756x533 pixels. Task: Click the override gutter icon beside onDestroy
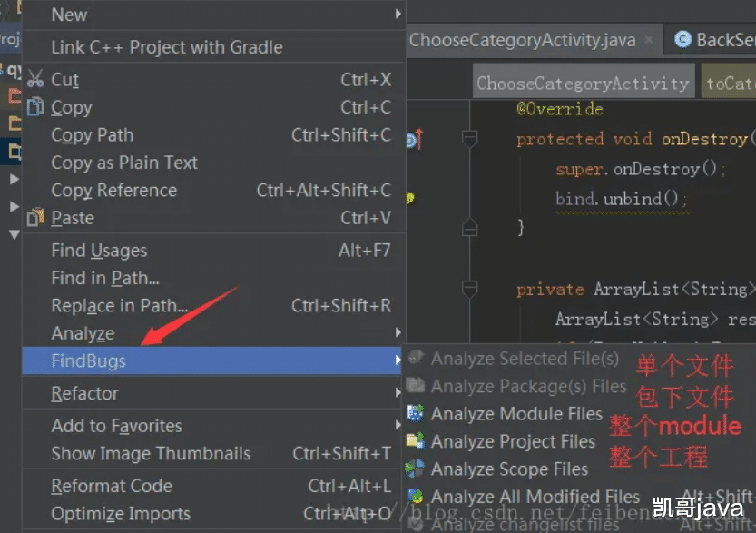(413, 139)
